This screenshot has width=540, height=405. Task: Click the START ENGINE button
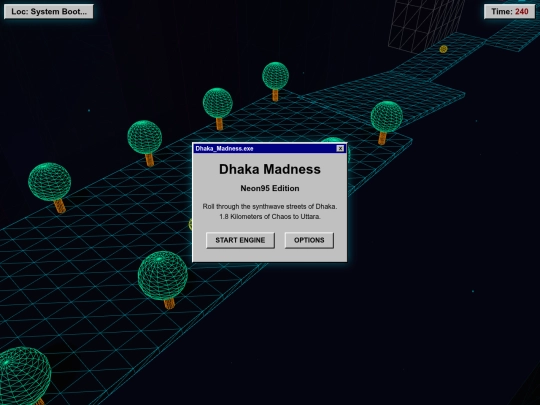[x=240, y=240]
